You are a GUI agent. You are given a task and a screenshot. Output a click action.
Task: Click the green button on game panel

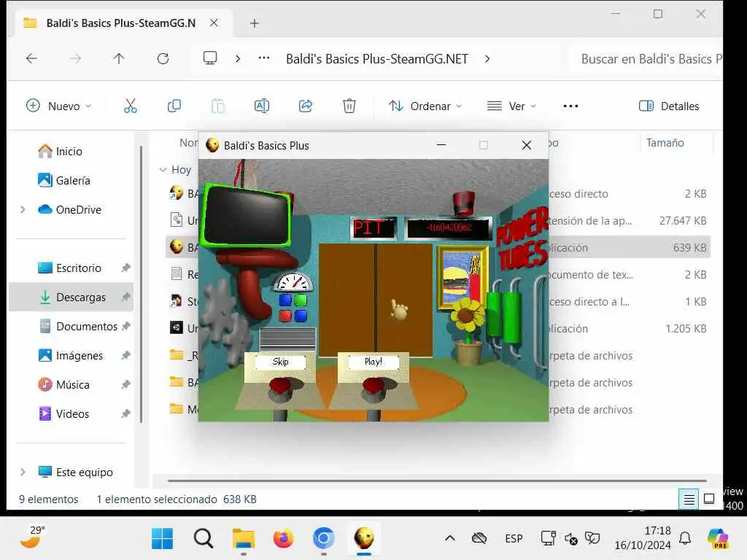pos(301,300)
